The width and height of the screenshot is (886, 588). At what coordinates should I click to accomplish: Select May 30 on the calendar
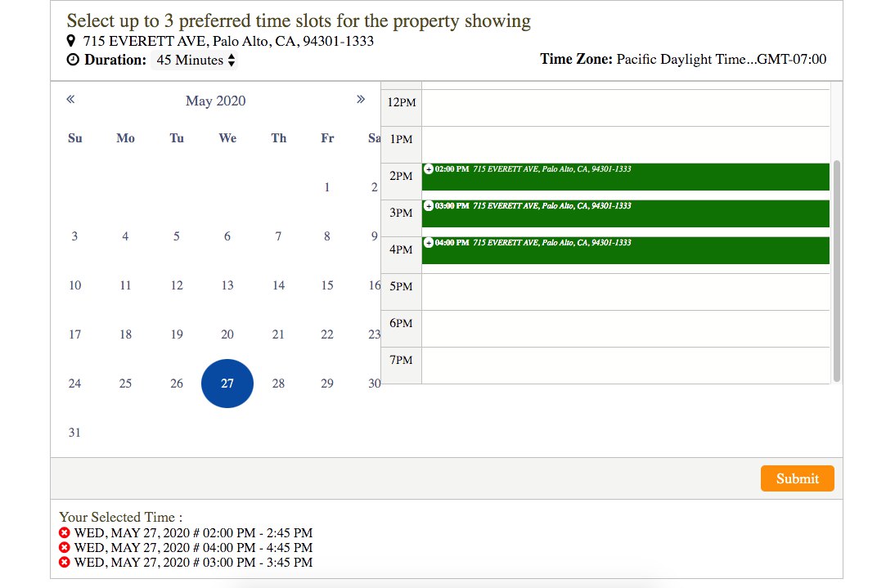point(374,384)
